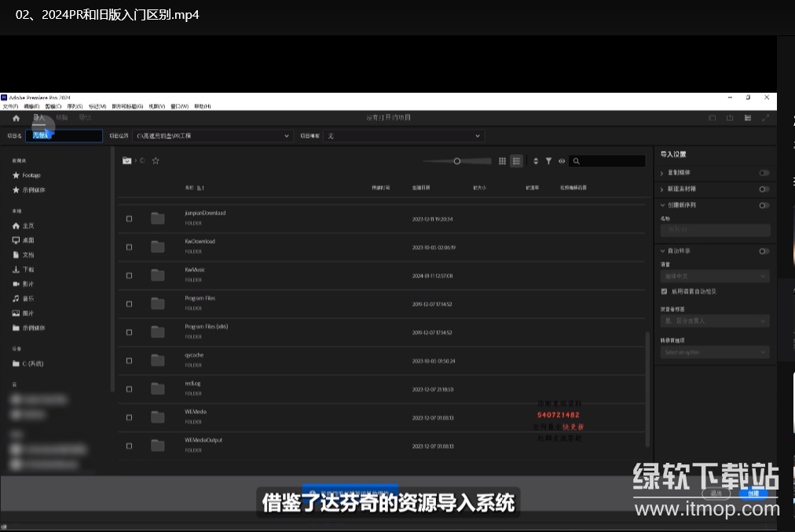This screenshot has height=532, width=795.
Task: Expand the 复制媒体 section
Action: [662, 173]
